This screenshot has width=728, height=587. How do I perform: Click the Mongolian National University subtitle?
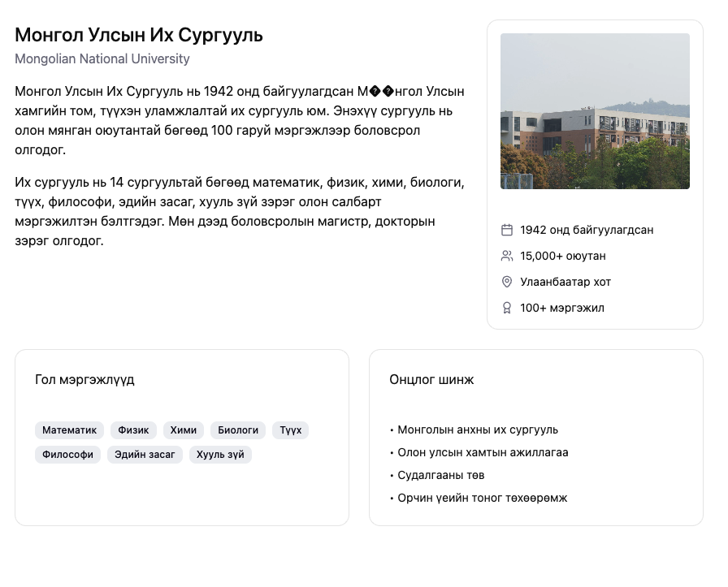pos(102,58)
